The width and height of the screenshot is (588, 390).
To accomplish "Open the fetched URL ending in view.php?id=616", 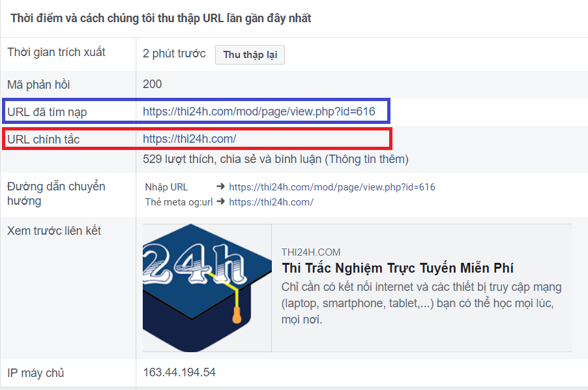I will [259, 112].
